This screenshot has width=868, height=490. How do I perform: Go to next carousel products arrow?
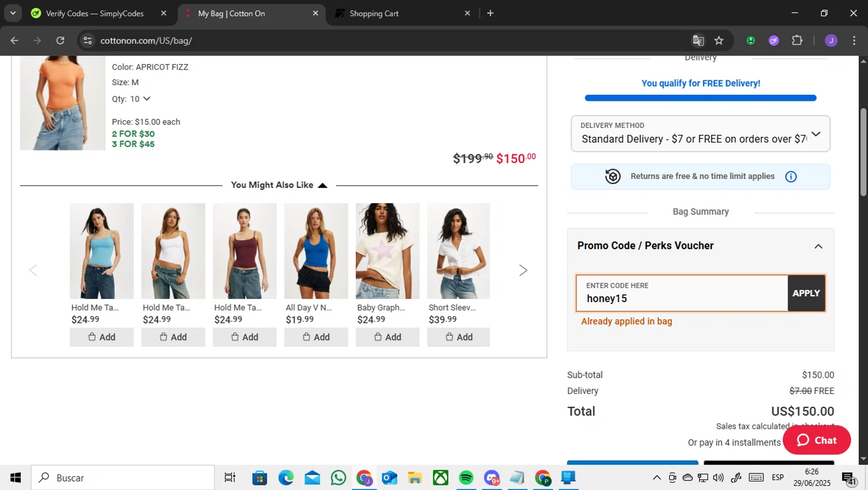pyautogui.click(x=523, y=270)
